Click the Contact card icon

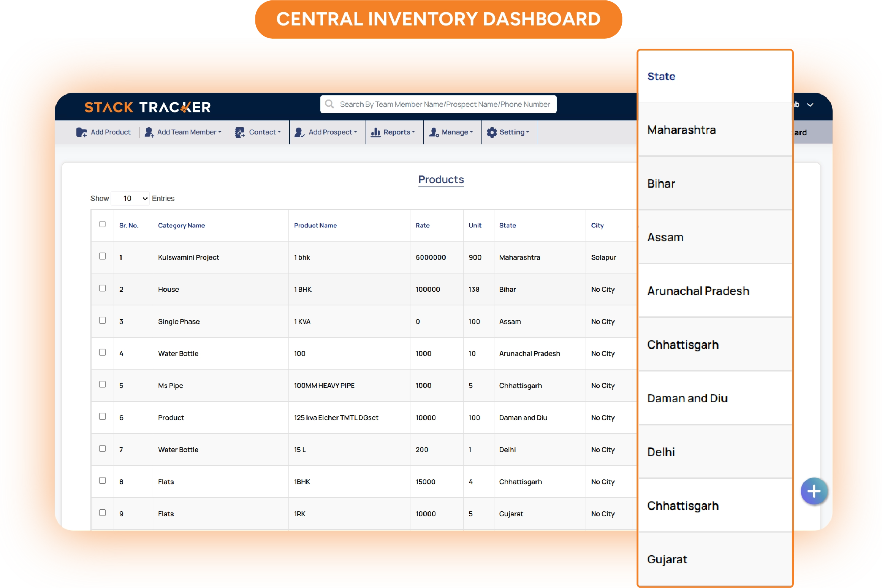pos(240,132)
